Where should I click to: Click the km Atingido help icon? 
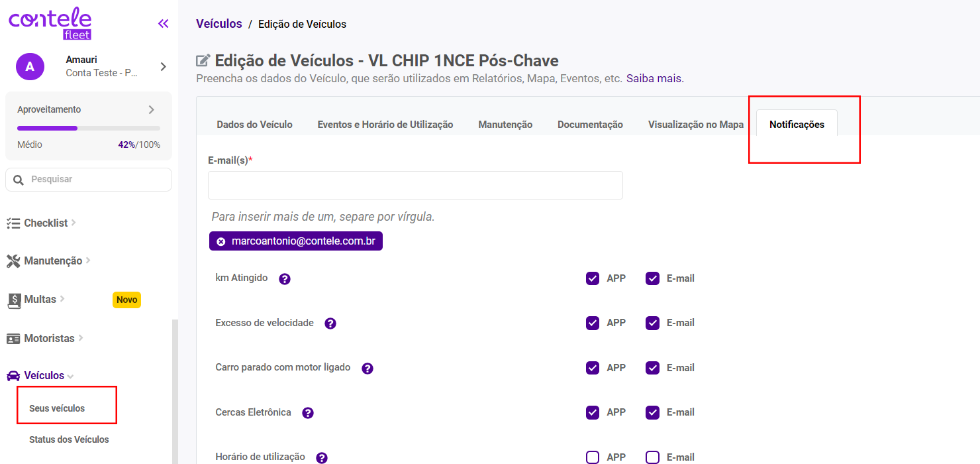(x=285, y=279)
